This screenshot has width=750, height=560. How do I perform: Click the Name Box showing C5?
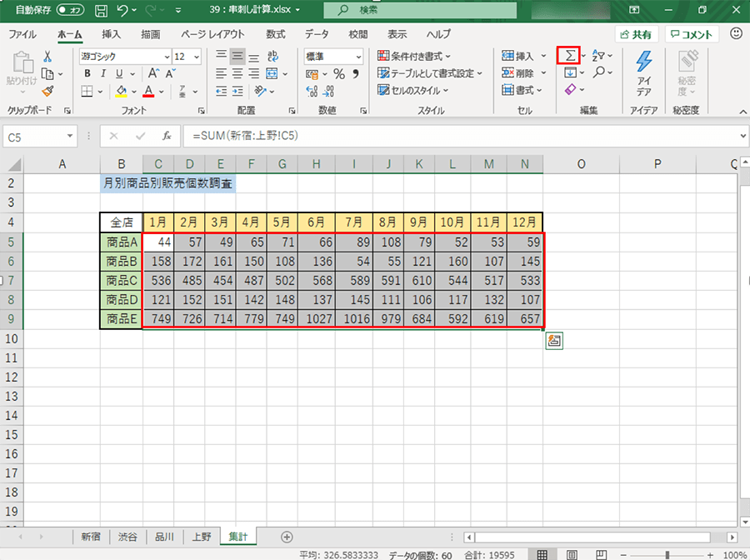tap(37, 136)
